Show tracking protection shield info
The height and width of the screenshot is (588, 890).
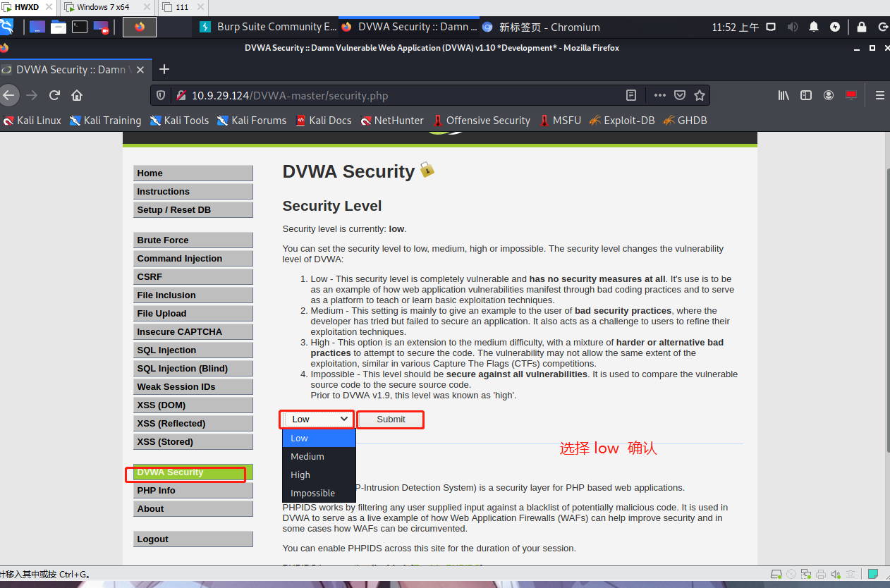coord(161,95)
